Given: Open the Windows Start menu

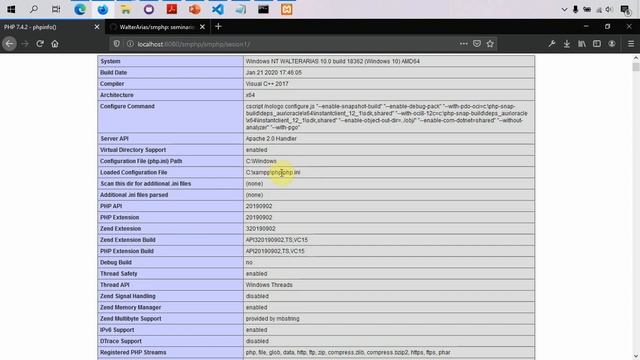Looking at the screenshot, I should coord(11,9).
